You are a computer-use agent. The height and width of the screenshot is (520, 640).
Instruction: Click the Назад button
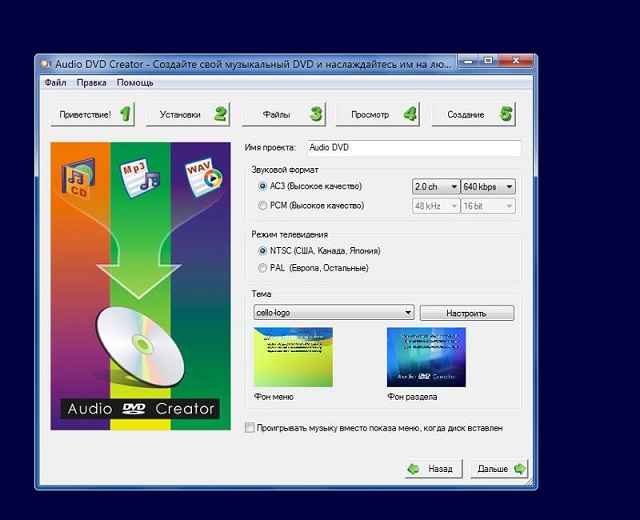pyautogui.click(x=433, y=469)
